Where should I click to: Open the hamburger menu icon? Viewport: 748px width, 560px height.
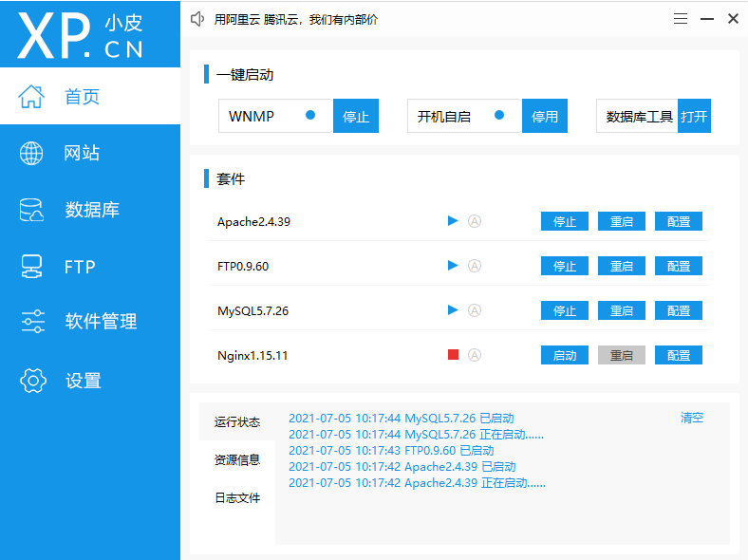click(x=681, y=19)
